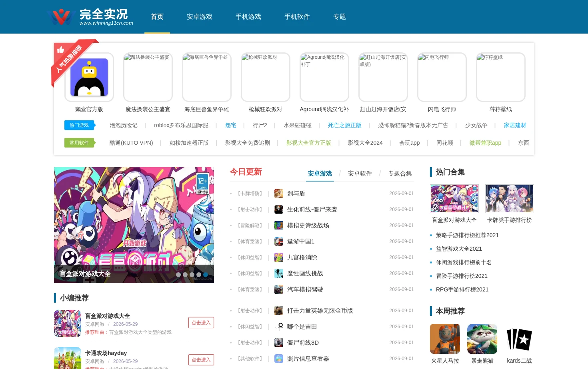
Task: Open the 专题 nav menu
Action: coord(340,17)
